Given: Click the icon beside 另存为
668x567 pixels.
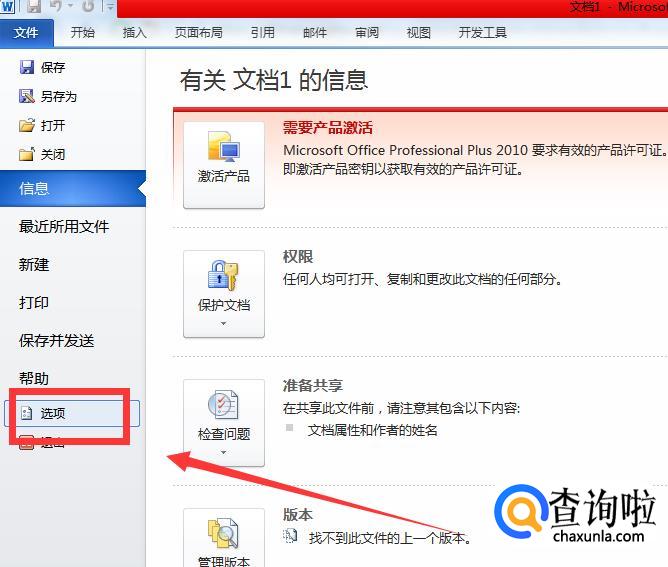Looking at the screenshot, I should [27, 96].
